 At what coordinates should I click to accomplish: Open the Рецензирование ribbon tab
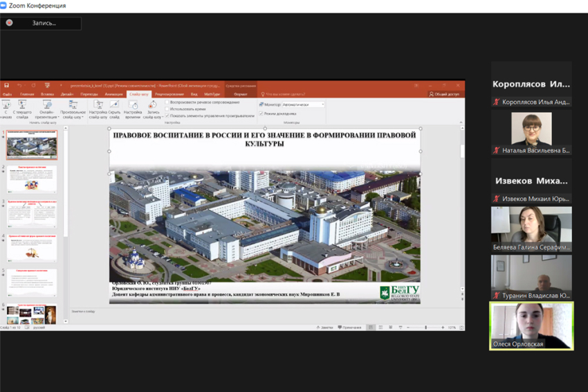169,94
